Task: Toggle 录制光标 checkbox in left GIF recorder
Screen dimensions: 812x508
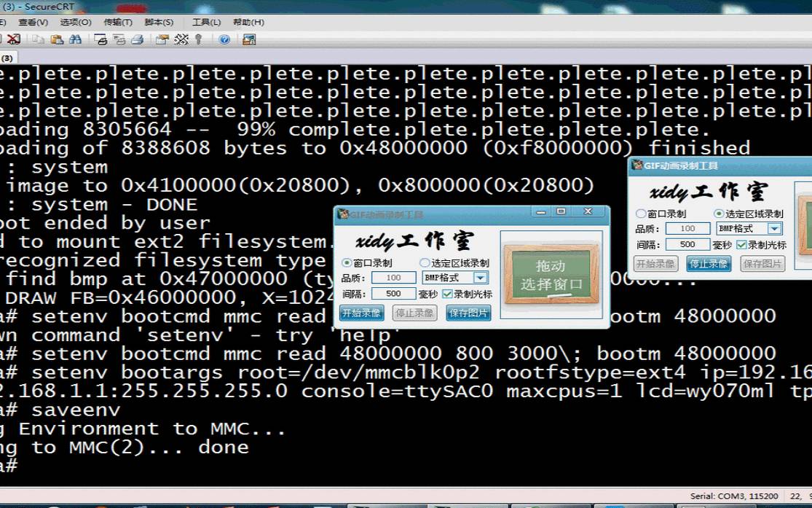Action: pos(447,294)
